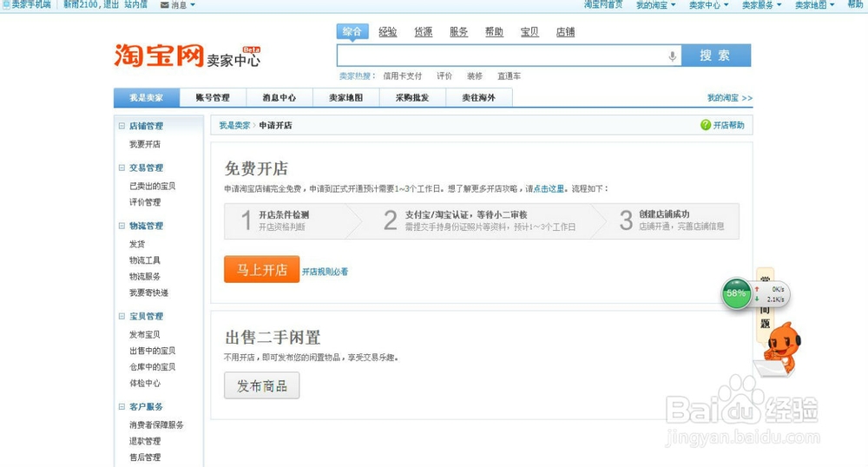The image size is (868, 467).
Task: Follow the 点击这里 link in description
Action: tap(549, 188)
